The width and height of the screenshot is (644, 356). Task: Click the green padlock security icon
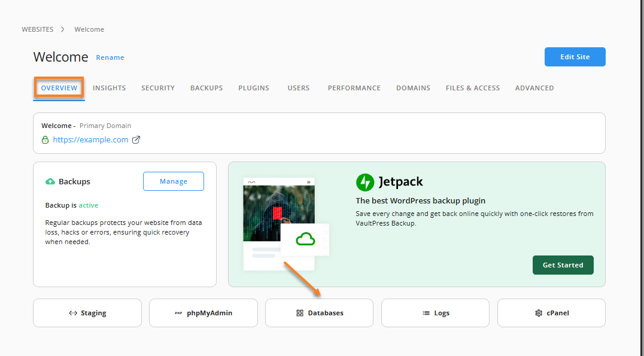45,140
